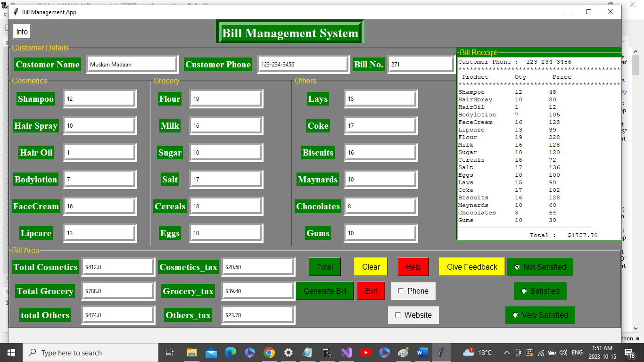Click the Eggs quantity field
The height and width of the screenshot is (362, 644).
pyautogui.click(x=226, y=233)
